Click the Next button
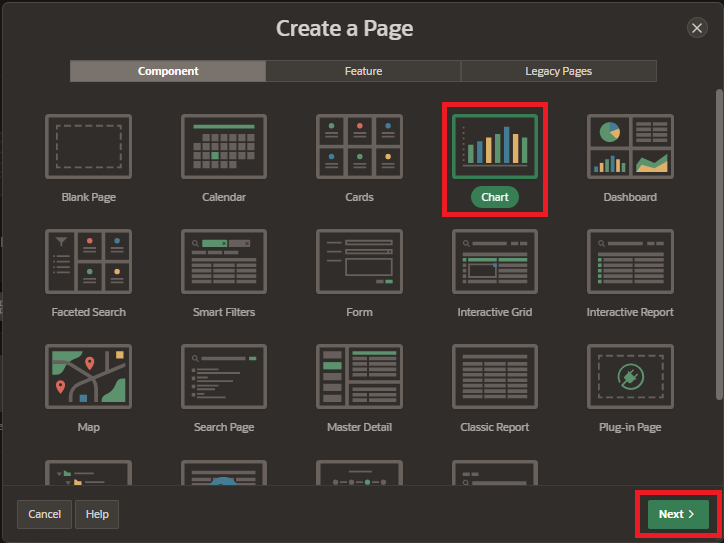The image size is (724, 543). pyautogui.click(x=677, y=514)
